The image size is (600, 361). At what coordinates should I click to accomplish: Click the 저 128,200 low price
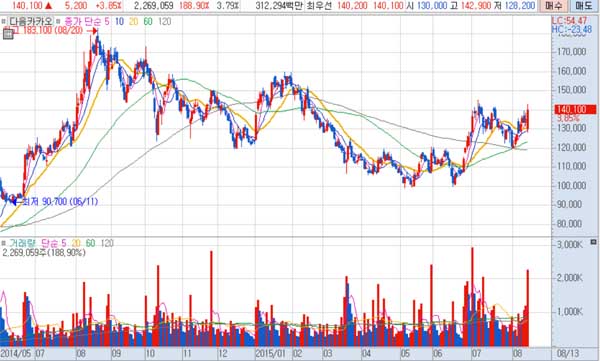pos(515,6)
